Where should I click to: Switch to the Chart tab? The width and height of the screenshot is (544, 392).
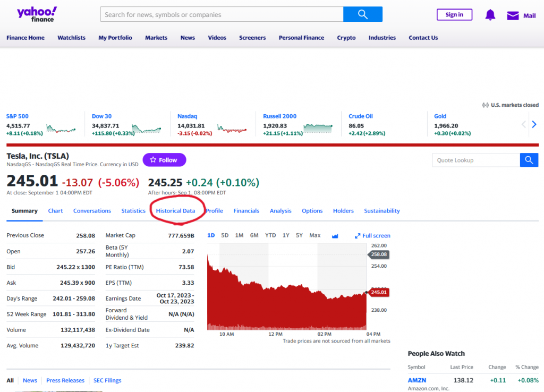coord(55,210)
